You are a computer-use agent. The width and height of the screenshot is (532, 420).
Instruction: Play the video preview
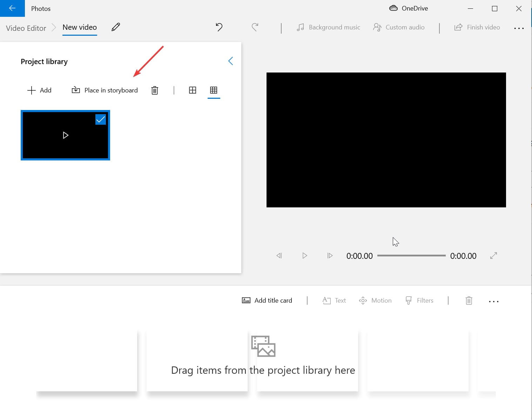pos(304,256)
